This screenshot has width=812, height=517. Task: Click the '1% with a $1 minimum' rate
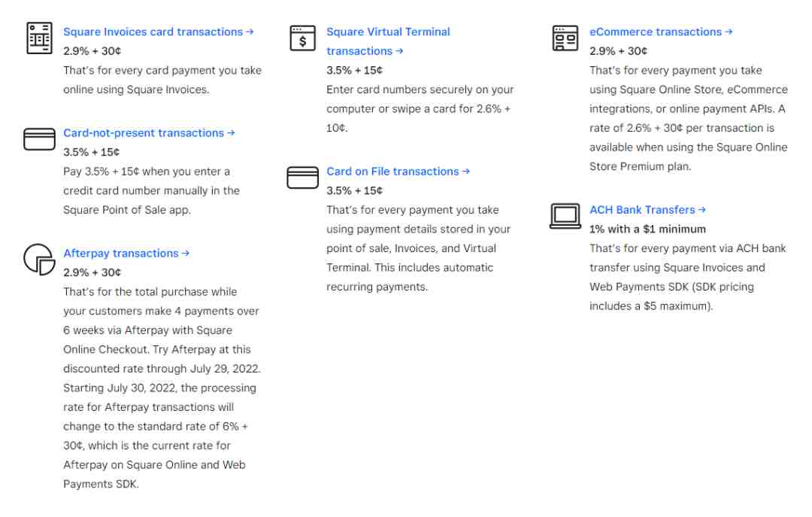click(x=647, y=229)
